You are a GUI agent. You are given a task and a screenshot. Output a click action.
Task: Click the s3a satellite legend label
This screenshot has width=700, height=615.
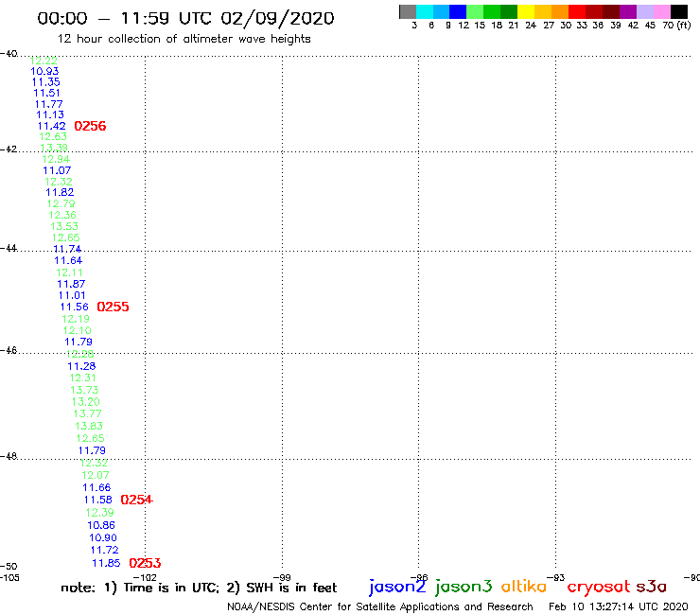(652, 587)
